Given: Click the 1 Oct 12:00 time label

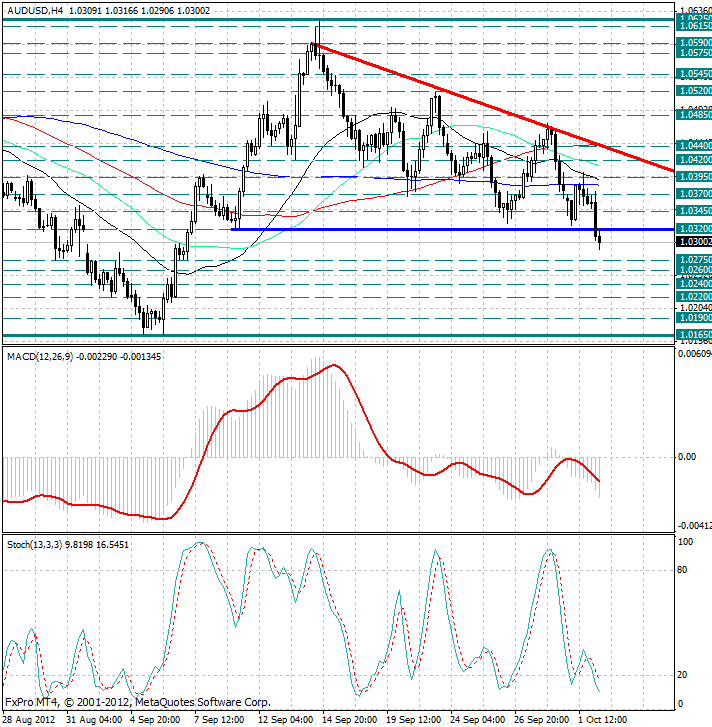Looking at the screenshot, I should coord(603,720).
